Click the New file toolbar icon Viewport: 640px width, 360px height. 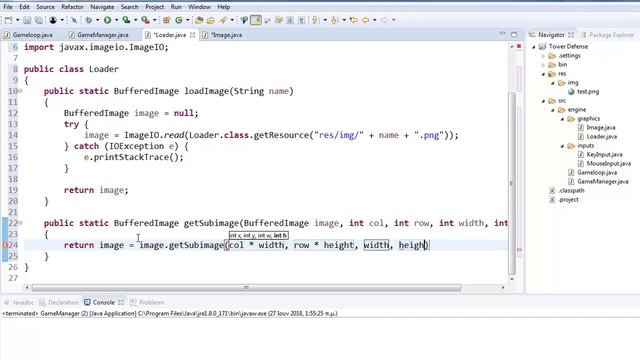click(9, 20)
